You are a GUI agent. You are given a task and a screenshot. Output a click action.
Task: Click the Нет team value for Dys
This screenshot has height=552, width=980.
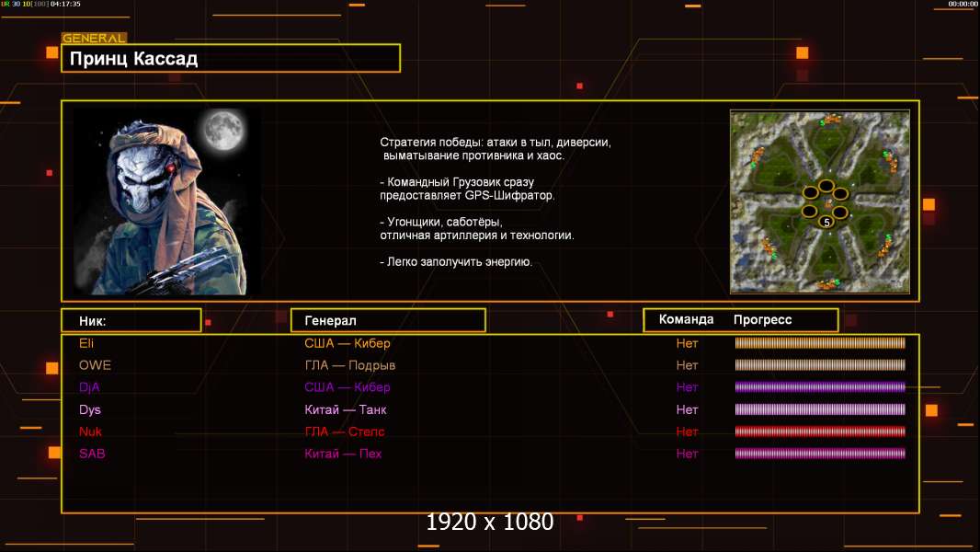click(687, 409)
